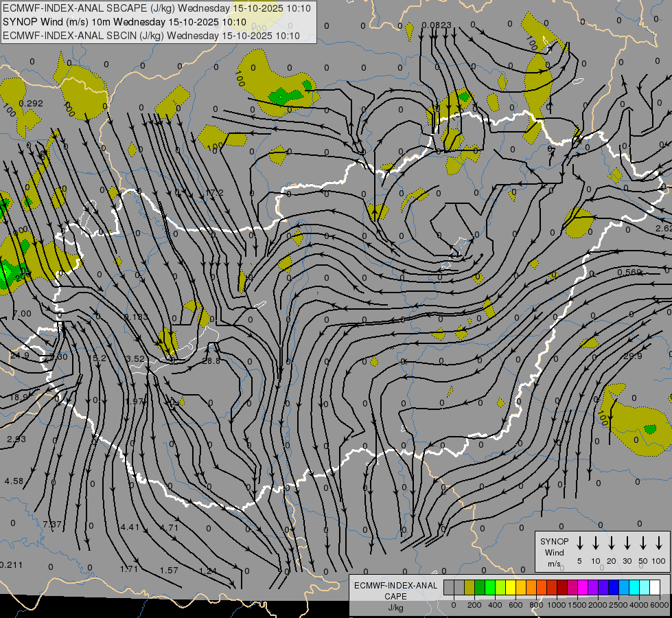The height and width of the screenshot is (618, 672).
Task: Click the 200 tick label in legend
Action: (474, 605)
